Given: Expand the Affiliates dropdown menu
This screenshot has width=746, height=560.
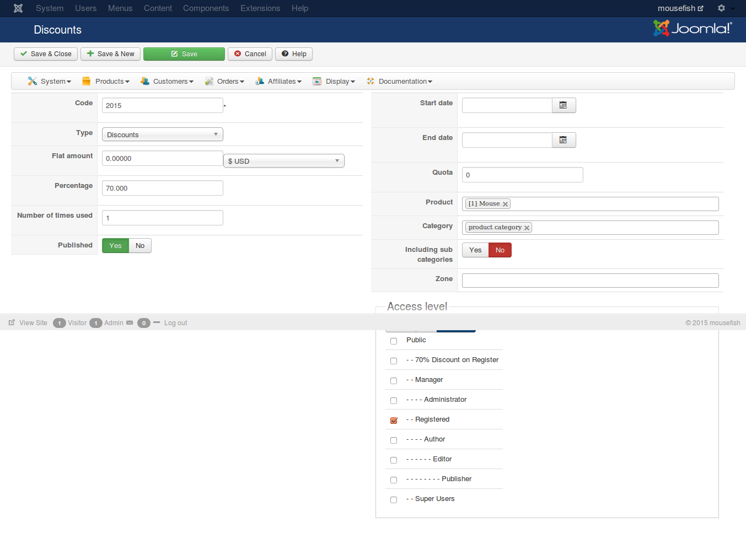Looking at the screenshot, I should click(x=278, y=82).
